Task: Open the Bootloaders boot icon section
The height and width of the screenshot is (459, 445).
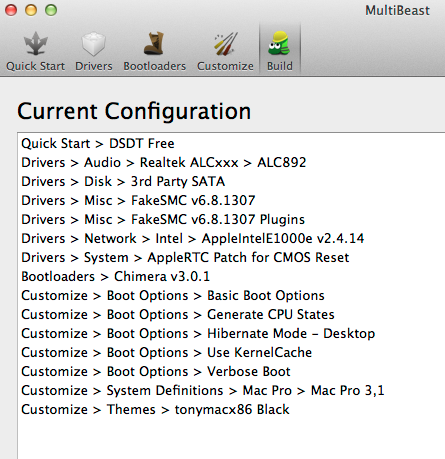Action: tap(154, 52)
